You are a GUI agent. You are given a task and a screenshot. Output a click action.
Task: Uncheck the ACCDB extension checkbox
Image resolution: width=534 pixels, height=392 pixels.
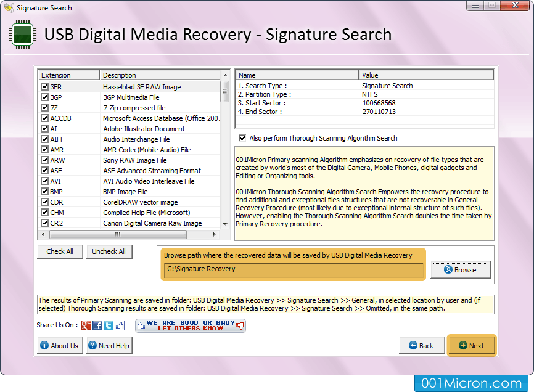coord(44,118)
